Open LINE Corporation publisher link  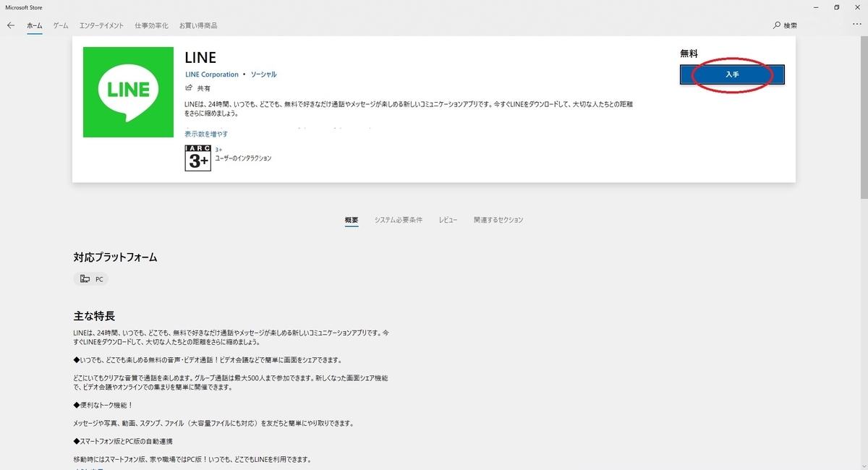(x=212, y=74)
